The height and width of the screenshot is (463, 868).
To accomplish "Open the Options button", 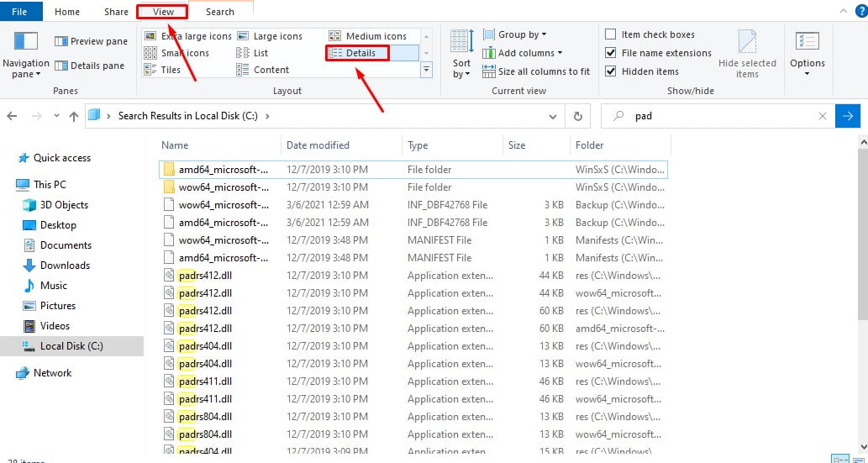I will tap(808, 55).
